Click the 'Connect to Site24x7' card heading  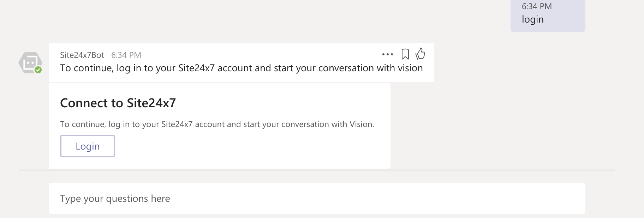(118, 103)
